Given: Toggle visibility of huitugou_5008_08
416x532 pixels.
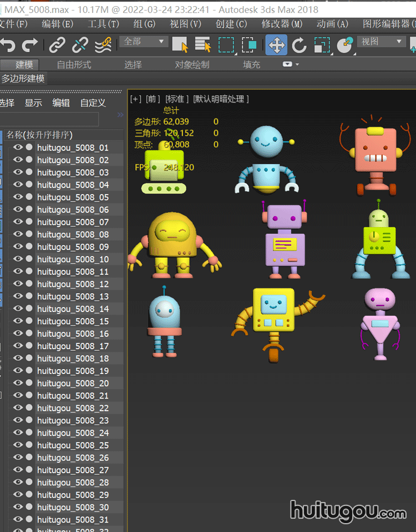Looking at the screenshot, I should coord(18,234).
